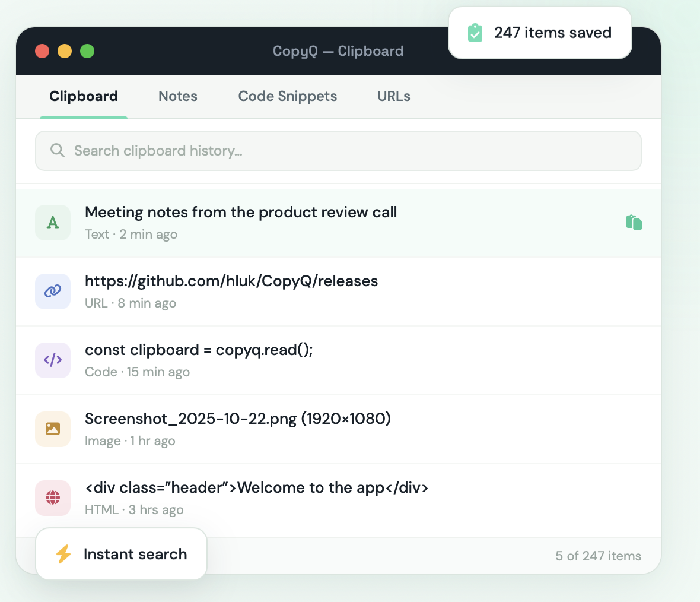This screenshot has width=700, height=602.
Task: Select the Clipboard tab
Action: point(84,96)
